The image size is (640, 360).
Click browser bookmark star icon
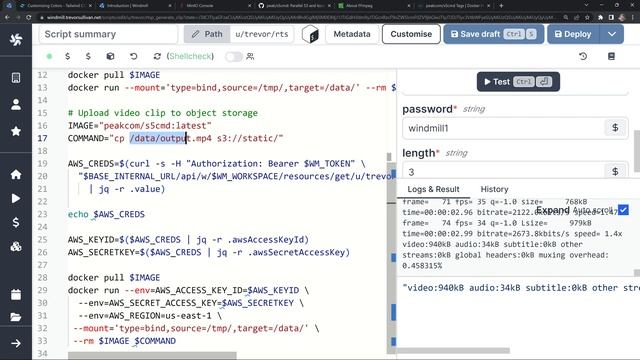[x=587, y=18]
